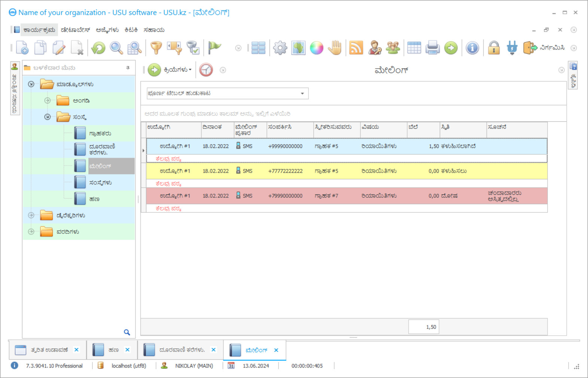Open the ಪೂರ್ಣ ಟೇಬಲ್ ಹುಡುಕಾಟ dropdown
Screen dimensions: 588x378
302,93
